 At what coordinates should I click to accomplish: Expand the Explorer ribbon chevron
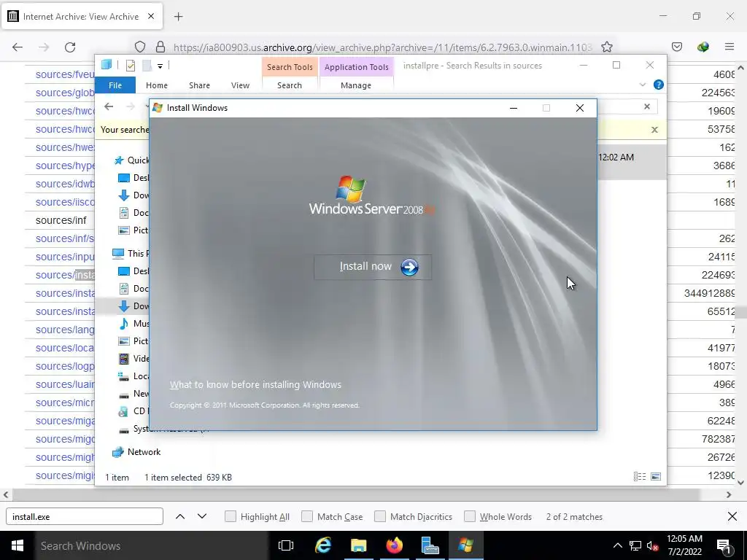pos(643,85)
